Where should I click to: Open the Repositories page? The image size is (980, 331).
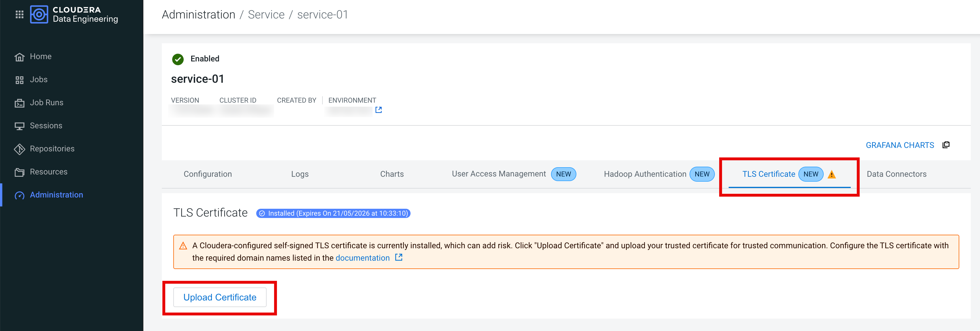52,149
